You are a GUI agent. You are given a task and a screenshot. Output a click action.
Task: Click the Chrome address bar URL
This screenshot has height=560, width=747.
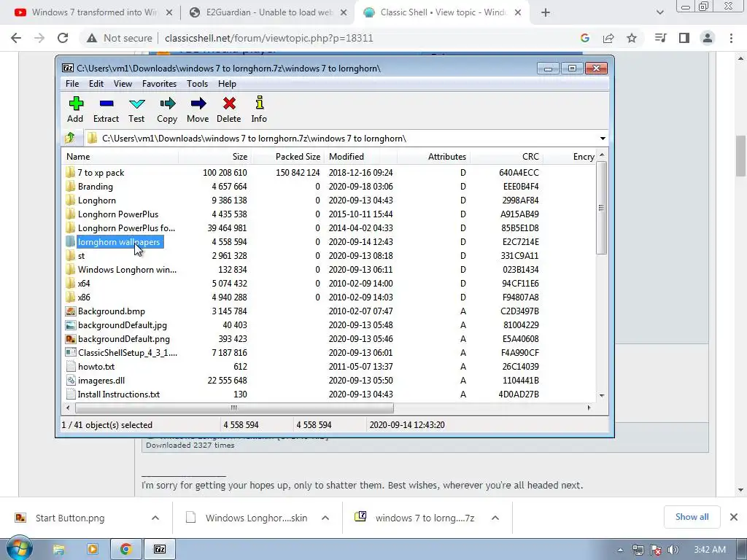point(268,38)
